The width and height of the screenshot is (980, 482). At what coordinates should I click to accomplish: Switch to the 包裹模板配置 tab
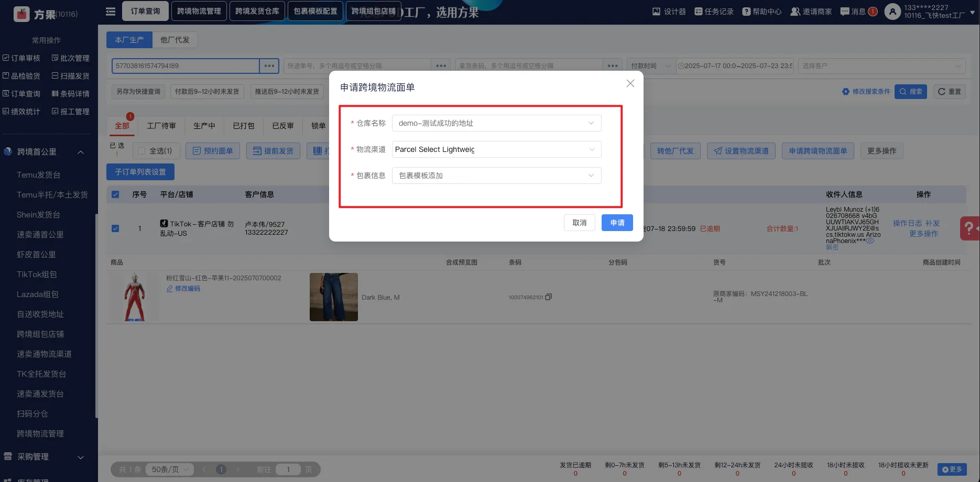315,11
